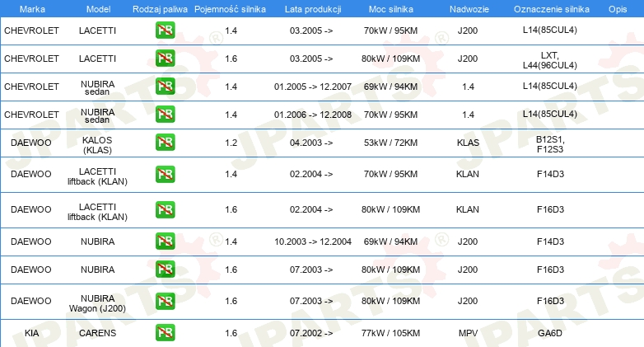Click the fuel icon in the KIA CARENS row
The width and height of the screenshot is (644, 347).
165,333
